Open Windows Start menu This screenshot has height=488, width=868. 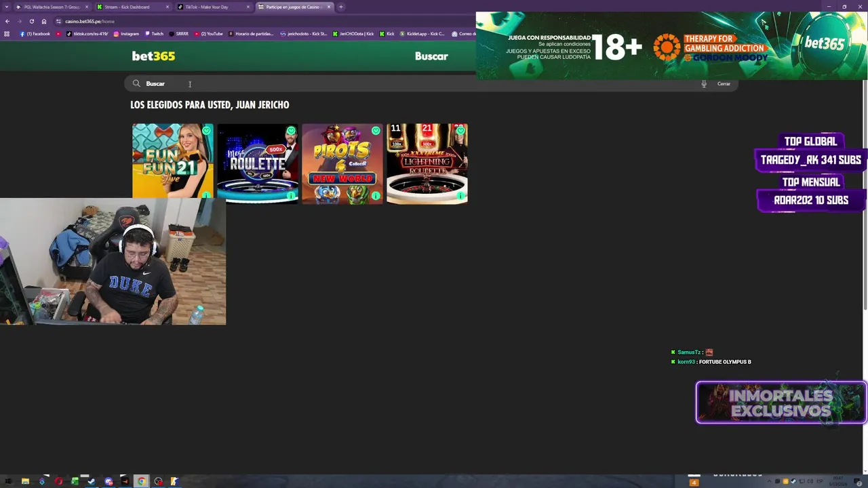pos(9,481)
